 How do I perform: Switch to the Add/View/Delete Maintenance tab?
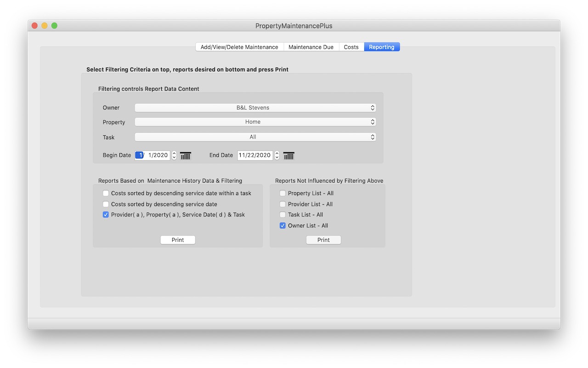239,47
